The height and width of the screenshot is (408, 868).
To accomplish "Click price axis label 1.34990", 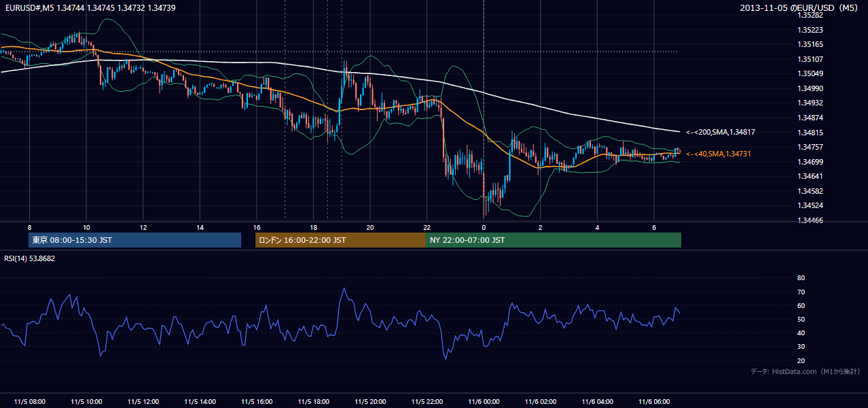I will [x=810, y=88].
